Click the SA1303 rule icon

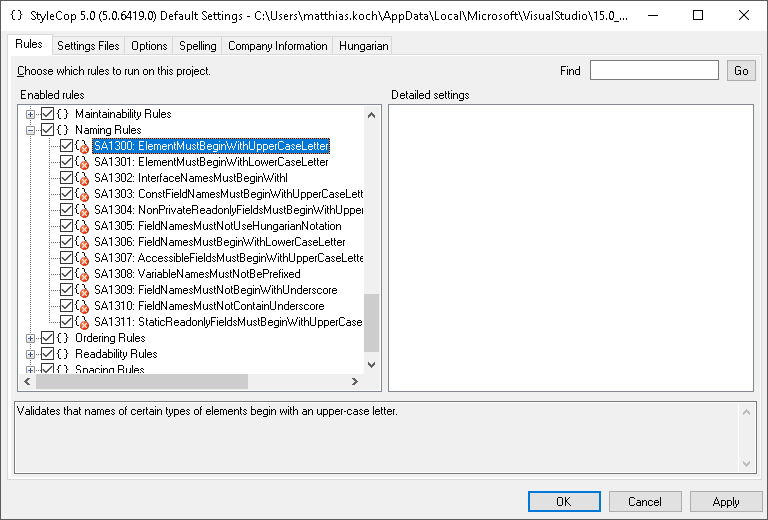(x=82, y=194)
